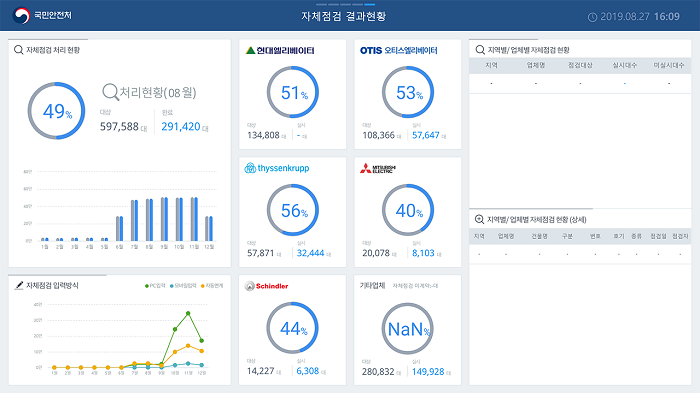Viewport: 700px width, 393px height.
Task: Click the 49% overall progress ring
Action: pos(56,111)
